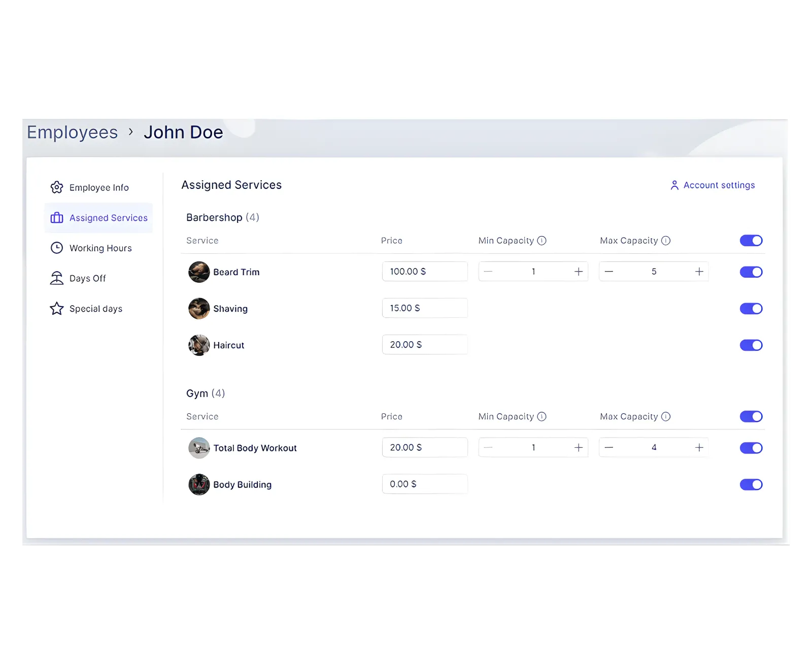Click the Days Off icon

pos(57,278)
